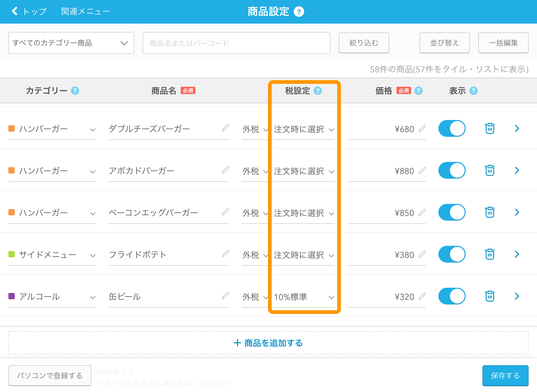Click product name field フライドポテト
Screen dimensions: 537x392
pyautogui.click(x=169, y=255)
